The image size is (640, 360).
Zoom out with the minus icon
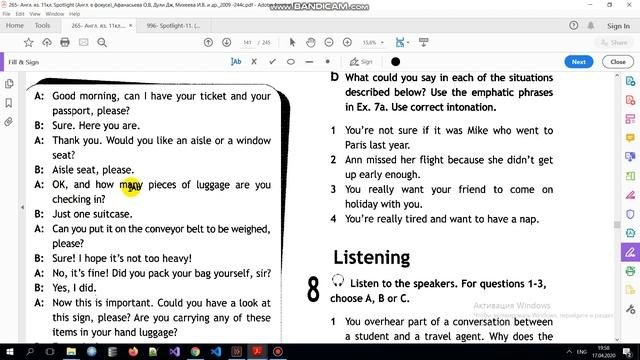click(329, 42)
